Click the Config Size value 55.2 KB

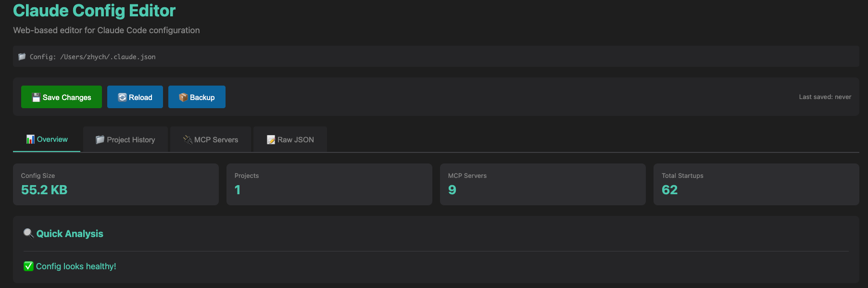pyautogui.click(x=44, y=190)
